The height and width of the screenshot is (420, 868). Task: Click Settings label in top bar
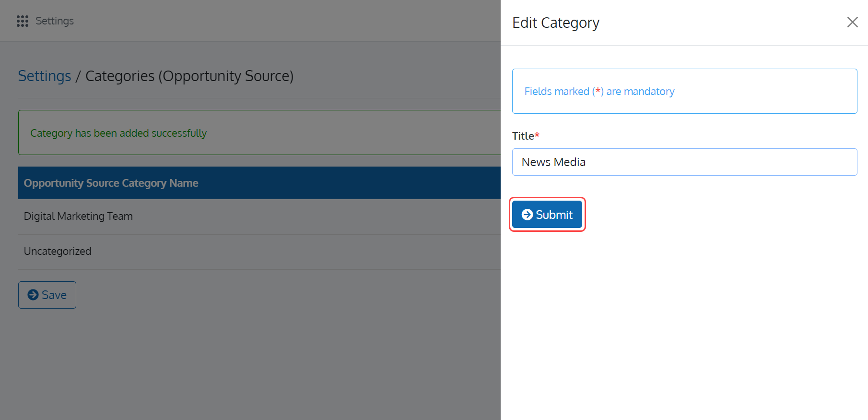[x=55, y=21]
